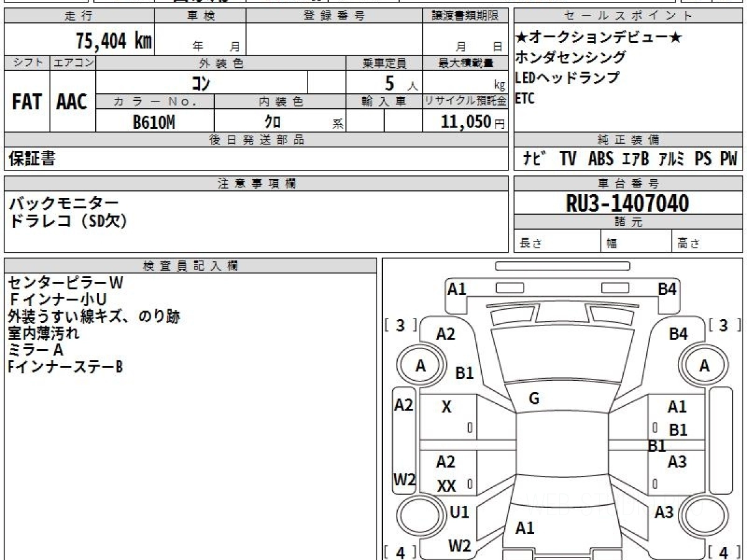Select the exterior color value "コン"
The height and width of the screenshot is (560, 747).
[202, 82]
